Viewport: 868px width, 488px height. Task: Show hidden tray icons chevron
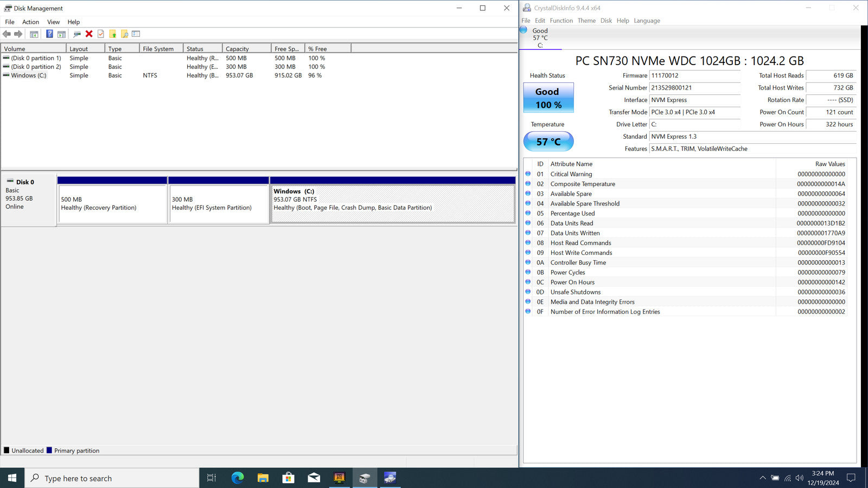coord(763,478)
